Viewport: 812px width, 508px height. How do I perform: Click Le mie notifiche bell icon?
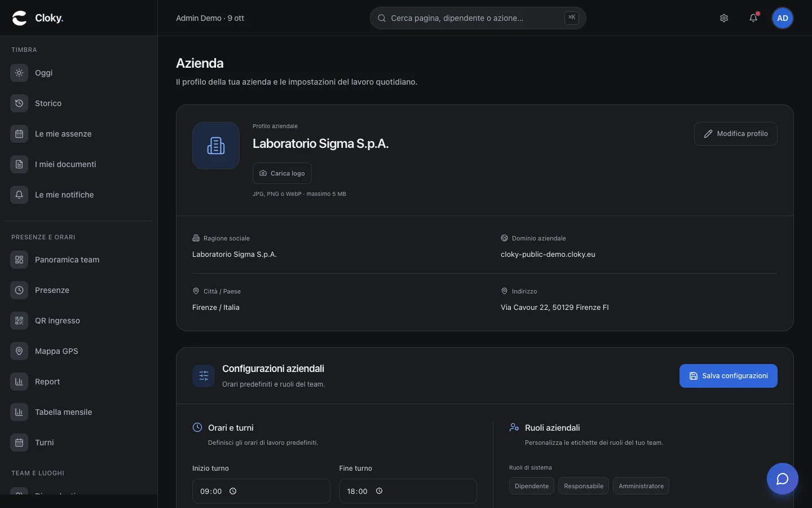[x=19, y=195]
